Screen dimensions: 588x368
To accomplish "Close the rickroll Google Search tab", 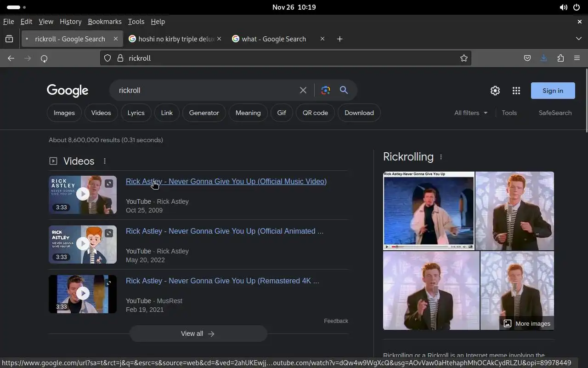I will click(x=116, y=39).
